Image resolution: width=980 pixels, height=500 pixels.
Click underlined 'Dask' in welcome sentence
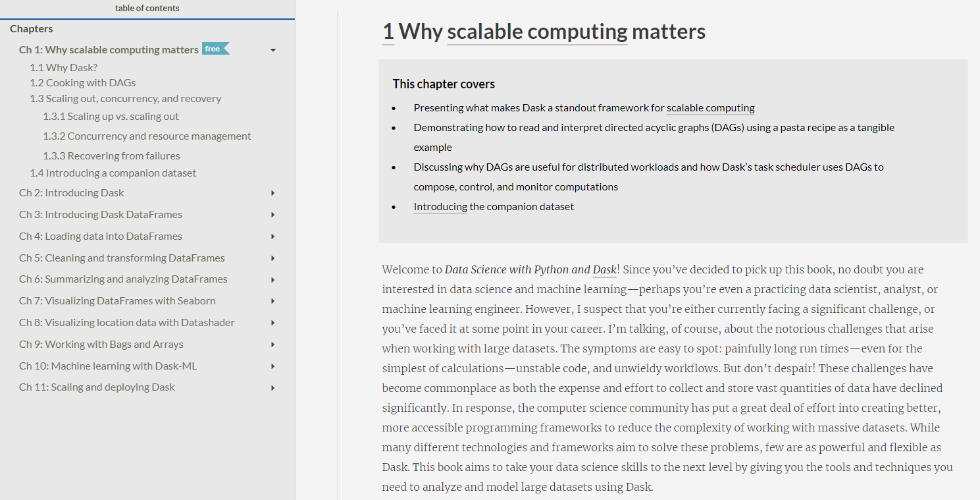(x=605, y=269)
